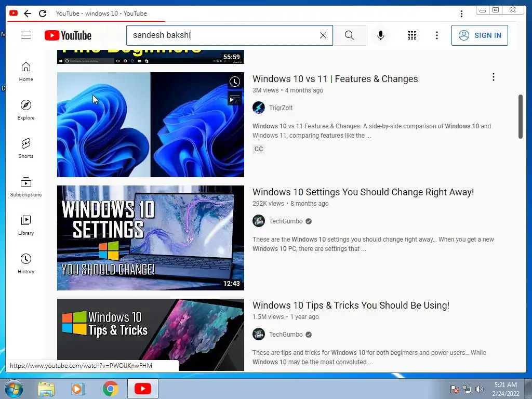
Task: Click the description of Windows 10 vs 11 video
Action: [x=371, y=130]
